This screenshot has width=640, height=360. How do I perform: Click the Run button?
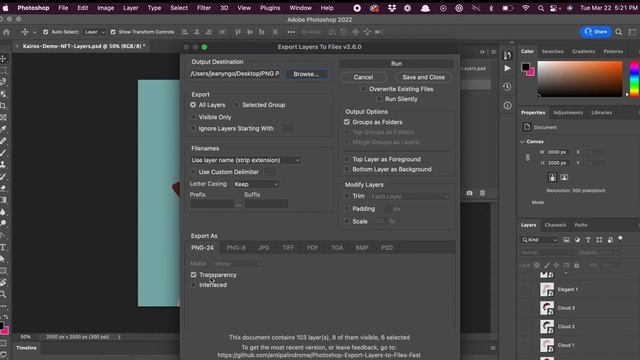[x=396, y=64]
